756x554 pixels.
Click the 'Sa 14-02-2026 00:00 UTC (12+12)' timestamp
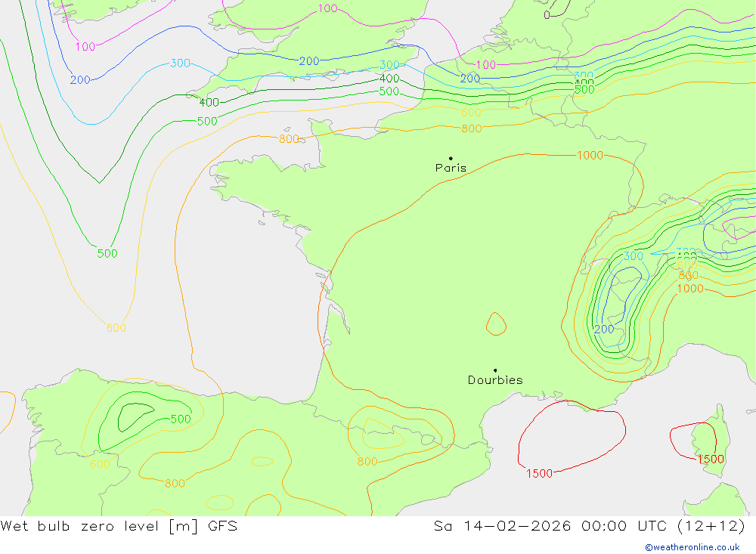pos(590,525)
